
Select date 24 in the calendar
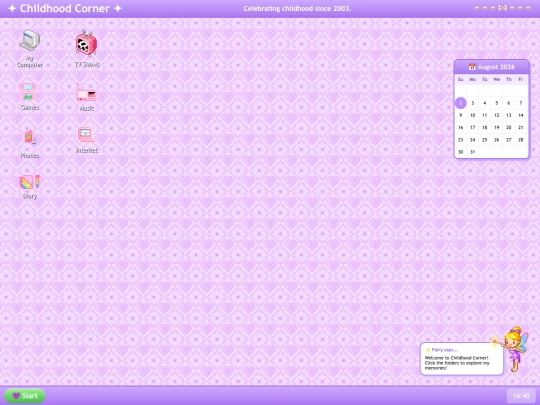[472, 140]
